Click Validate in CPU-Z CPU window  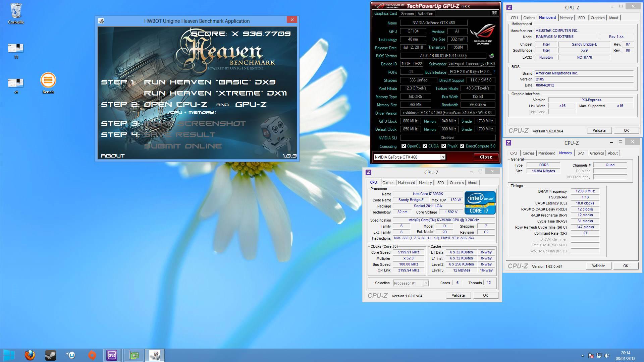[x=458, y=295]
